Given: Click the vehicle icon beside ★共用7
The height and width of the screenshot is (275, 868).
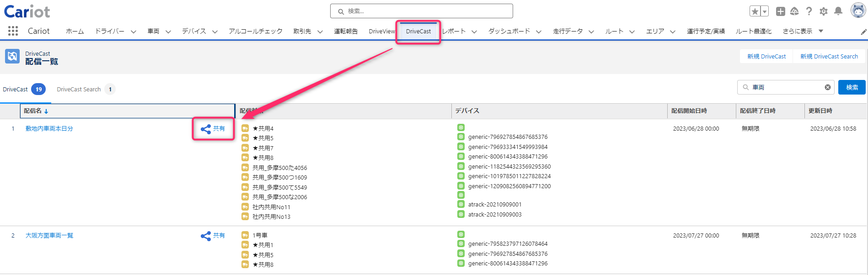Looking at the screenshot, I should coord(245,148).
